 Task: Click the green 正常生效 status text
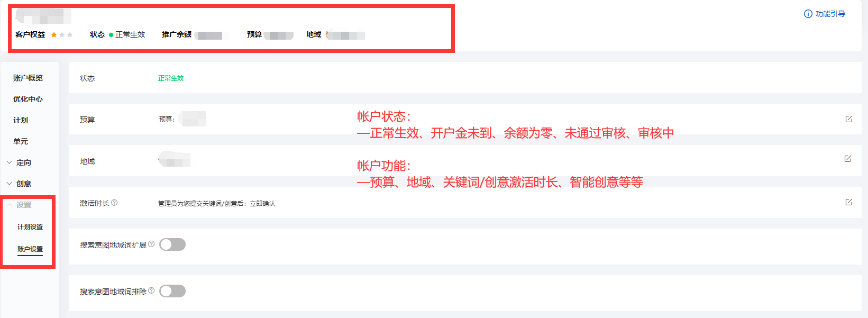click(x=171, y=78)
